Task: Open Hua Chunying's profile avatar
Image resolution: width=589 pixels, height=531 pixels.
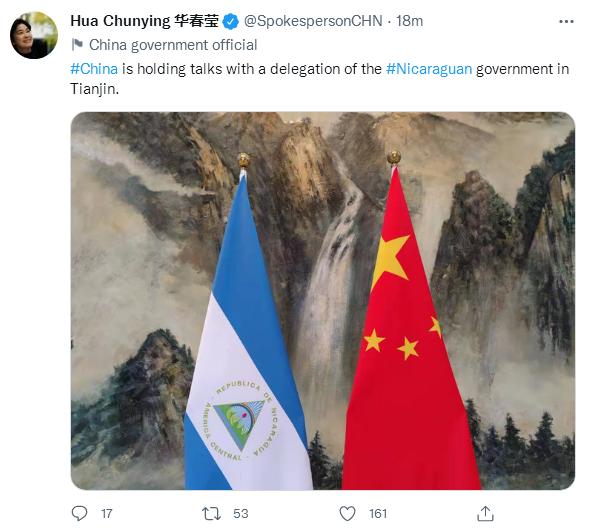Action: [x=34, y=35]
